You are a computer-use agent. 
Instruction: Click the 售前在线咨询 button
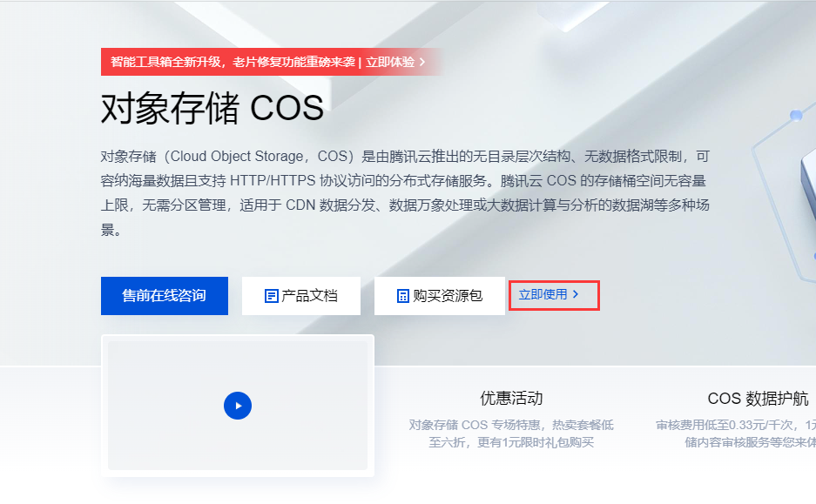pos(165,296)
